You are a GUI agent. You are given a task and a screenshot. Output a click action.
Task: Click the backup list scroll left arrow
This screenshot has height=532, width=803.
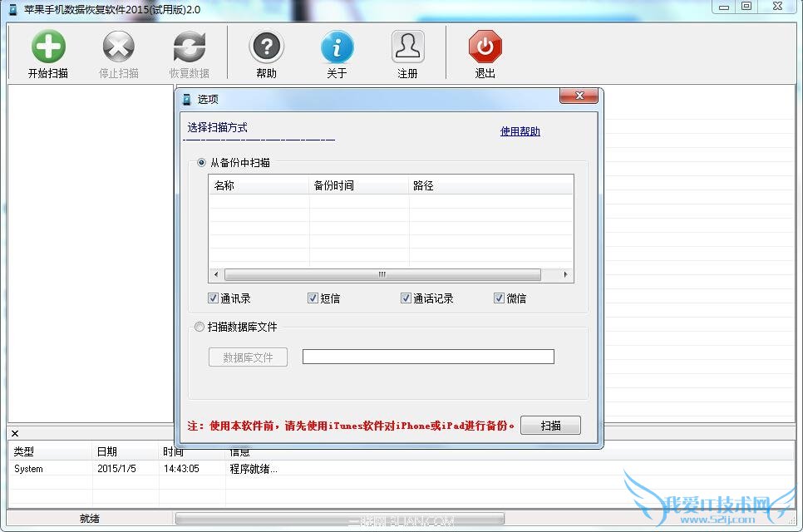pyautogui.click(x=216, y=274)
